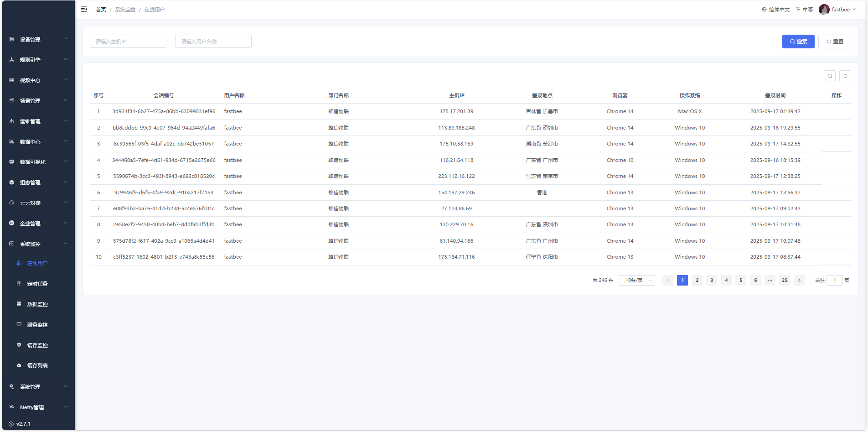This screenshot has width=868, height=432.
Task: Click the font size 中等 icon
Action: [804, 10]
